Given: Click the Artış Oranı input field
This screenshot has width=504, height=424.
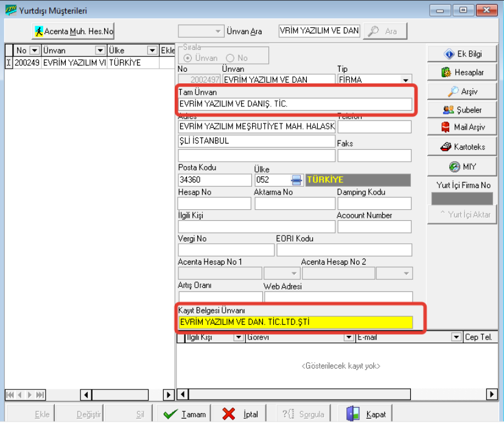Looking at the screenshot, I should point(220,296).
